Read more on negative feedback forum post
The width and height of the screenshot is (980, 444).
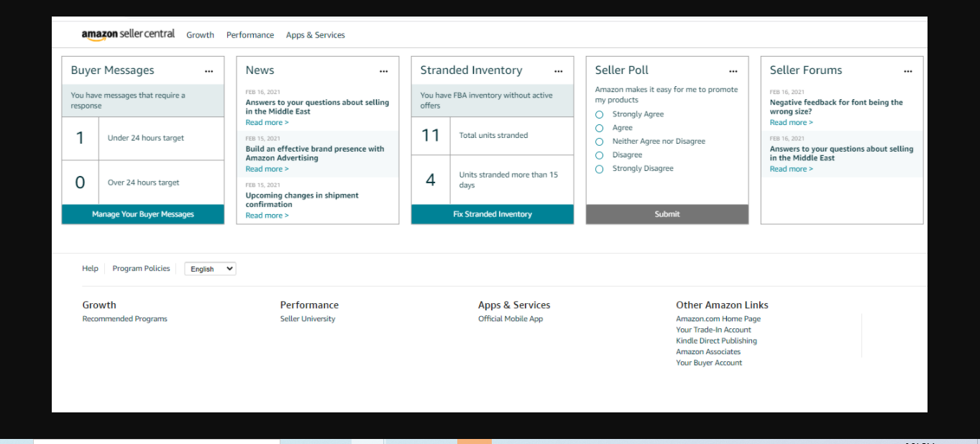791,123
